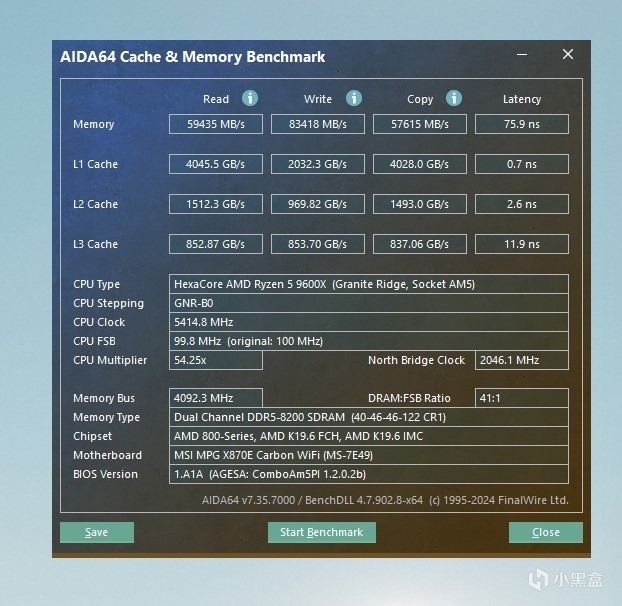Screen dimensions: 622x606
Task: Click the info icon next to Read
Action: pos(250,98)
